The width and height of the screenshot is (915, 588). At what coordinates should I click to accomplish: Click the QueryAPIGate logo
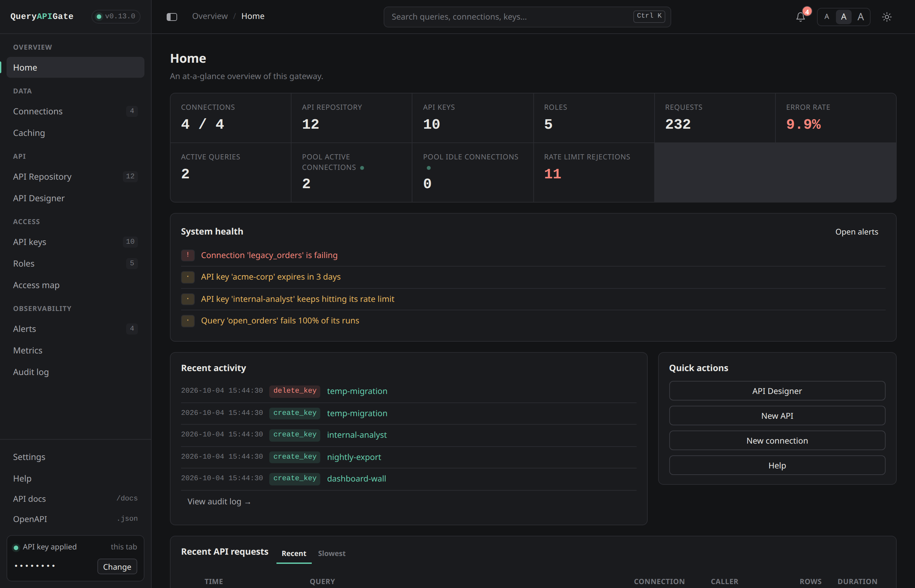pyautogui.click(x=42, y=16)
